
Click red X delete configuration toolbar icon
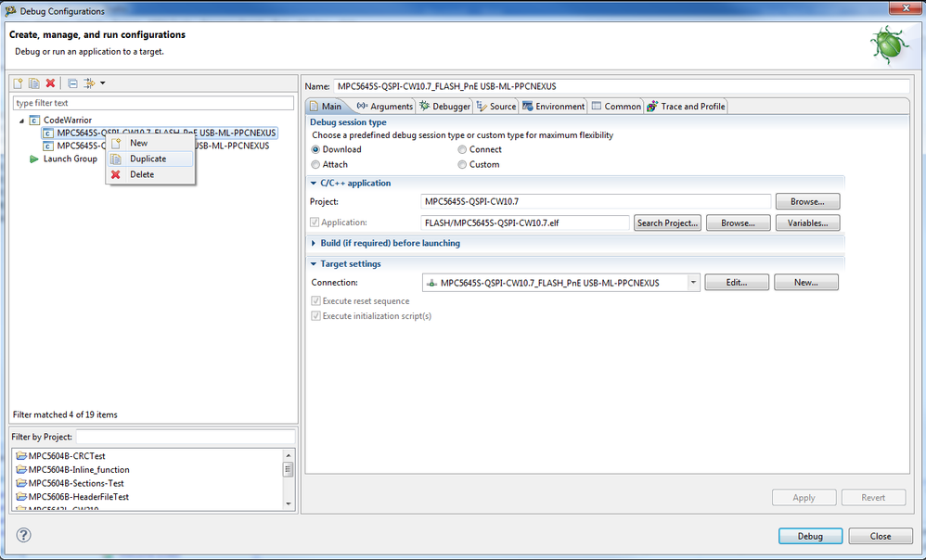coord(50,83)
